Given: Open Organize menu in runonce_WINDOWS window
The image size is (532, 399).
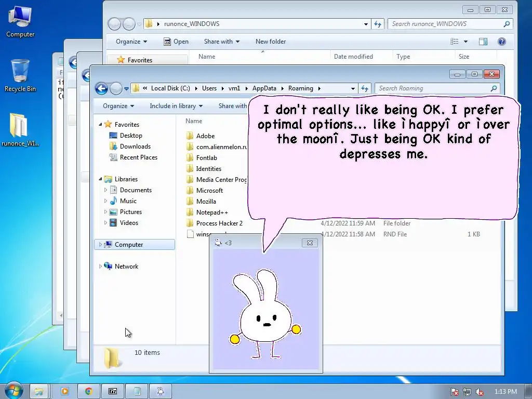Looking at the screenshot, I should [131, 42].
